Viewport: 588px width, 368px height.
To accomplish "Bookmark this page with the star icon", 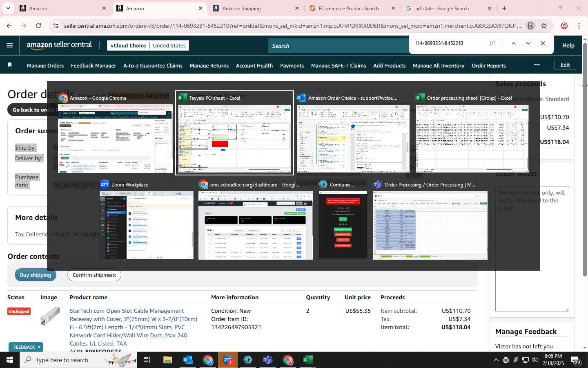I will coord(544,26).
